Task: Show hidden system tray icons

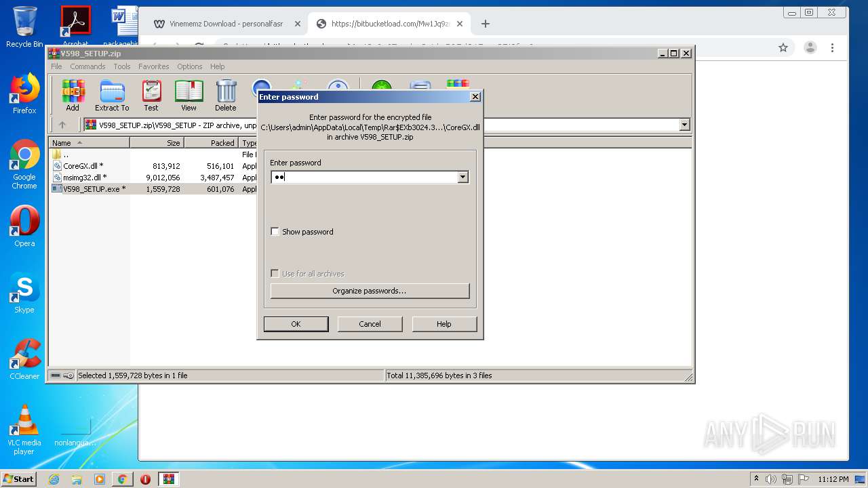Action: [756, 479]
